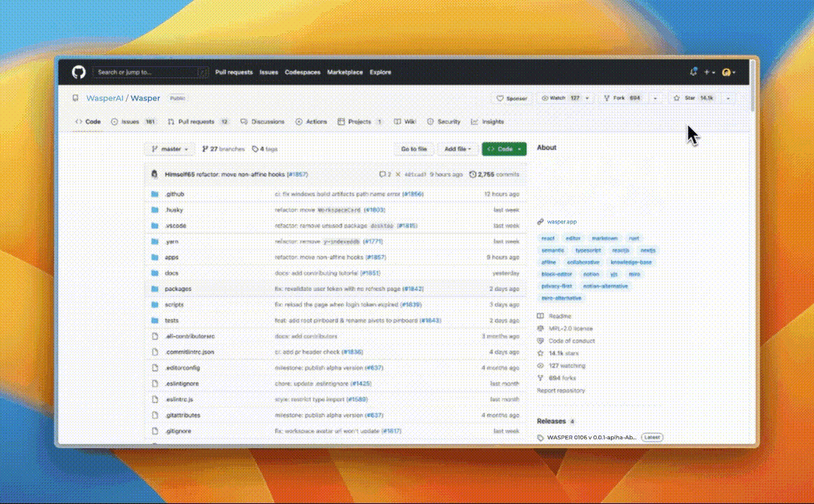Viewport: 814px width, 504px height.
Task: Open the Add file dropdown
Action: tap(457, 149)
